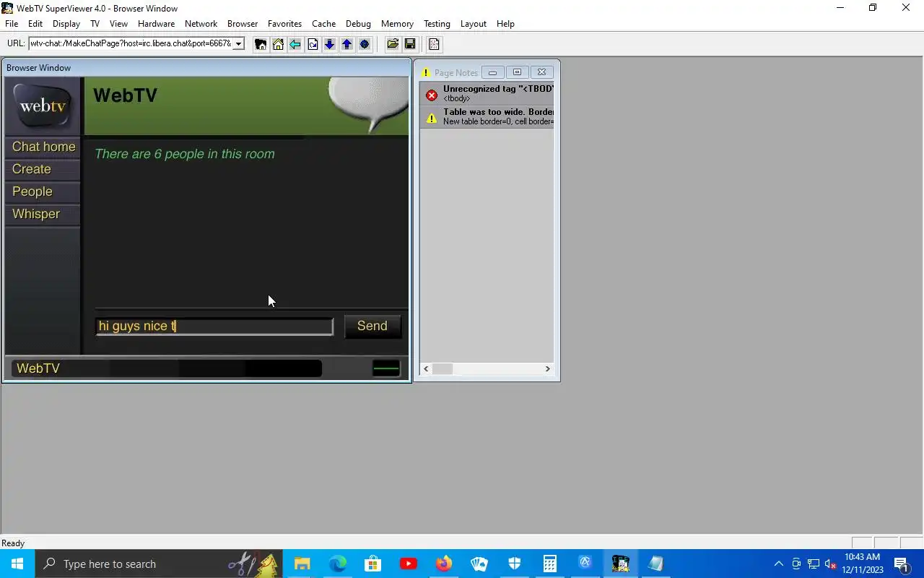Screen dimensions: 924x578
Task: Click the blue down arrow toolbar icon
Action: click(329, 44)
